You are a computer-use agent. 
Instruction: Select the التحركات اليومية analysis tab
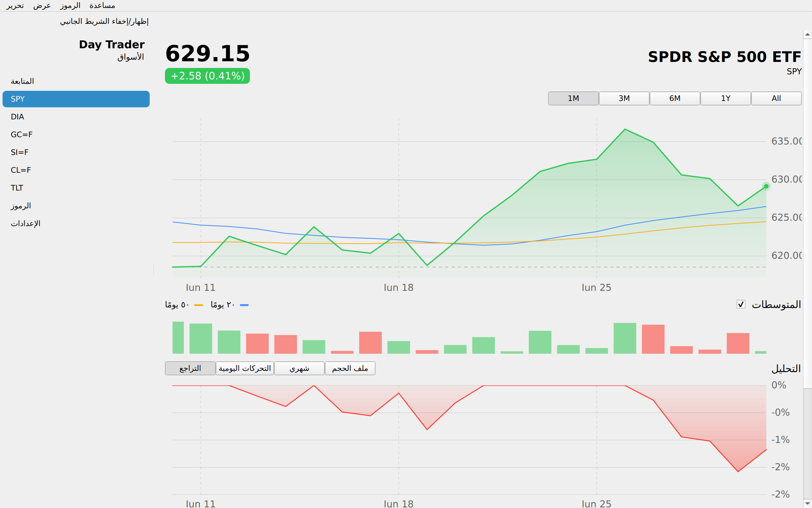pos(245,369)
